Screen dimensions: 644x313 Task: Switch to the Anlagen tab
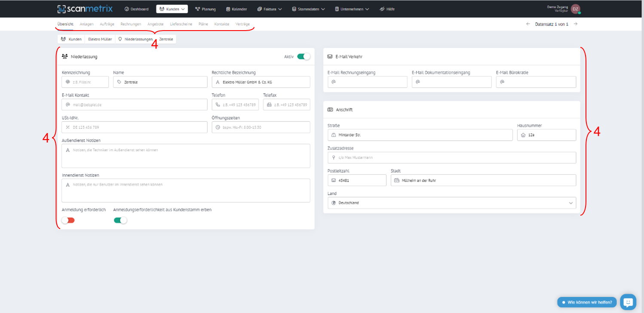click(x=86, y=24)
